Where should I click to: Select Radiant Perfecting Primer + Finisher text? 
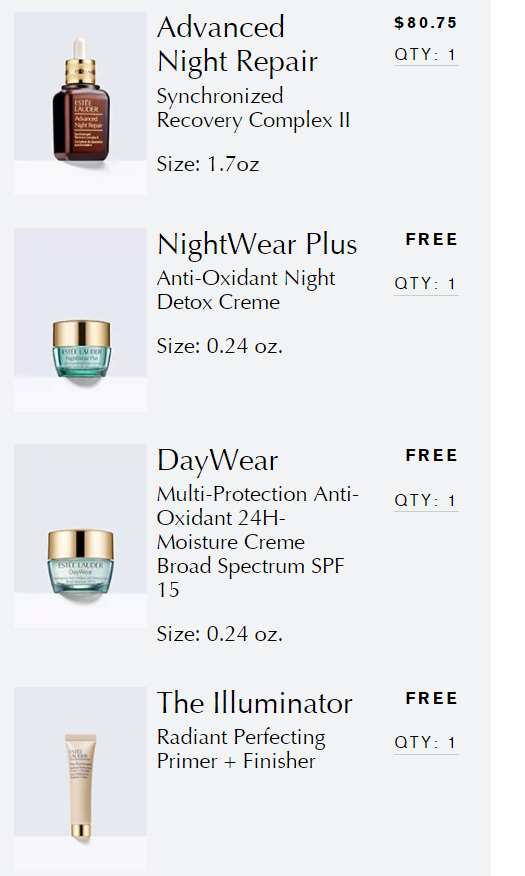point(241,749)
